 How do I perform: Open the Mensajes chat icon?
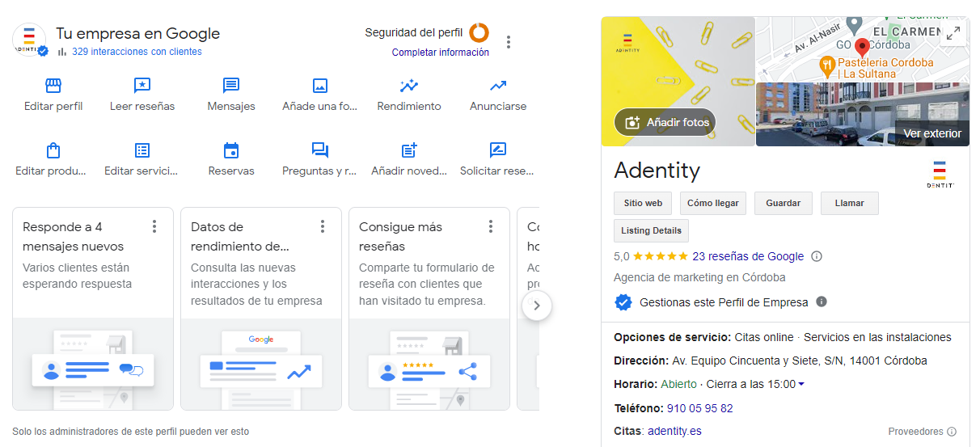click(x=231, y=86)
